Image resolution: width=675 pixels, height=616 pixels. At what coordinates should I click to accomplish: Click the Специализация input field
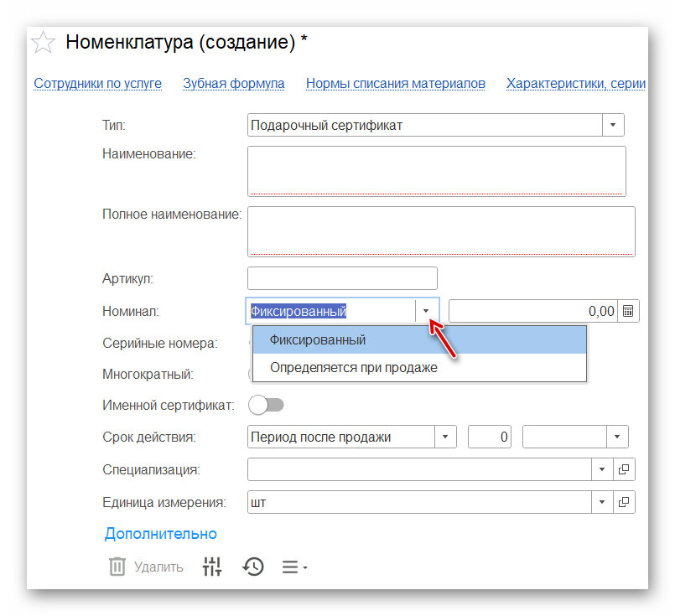420,469
